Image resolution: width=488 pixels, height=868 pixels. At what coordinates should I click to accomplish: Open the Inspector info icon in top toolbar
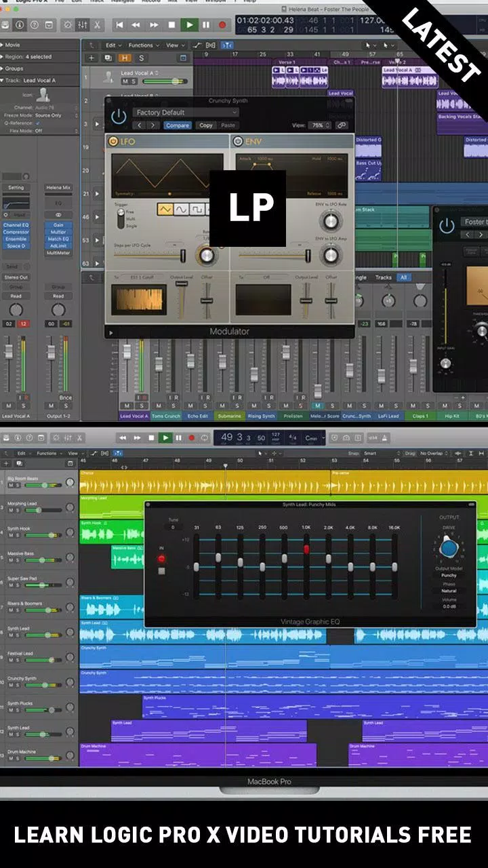20,25
